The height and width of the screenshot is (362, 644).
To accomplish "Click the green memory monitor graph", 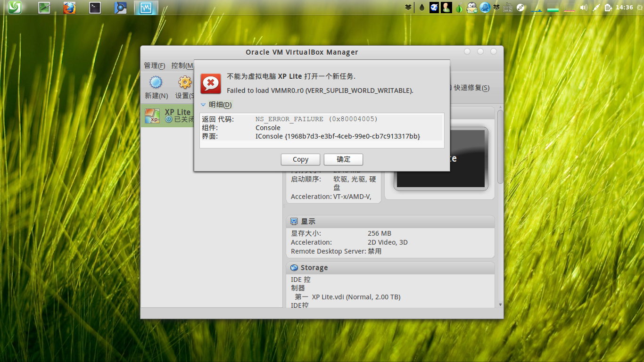I will click(x=553, y=8).
